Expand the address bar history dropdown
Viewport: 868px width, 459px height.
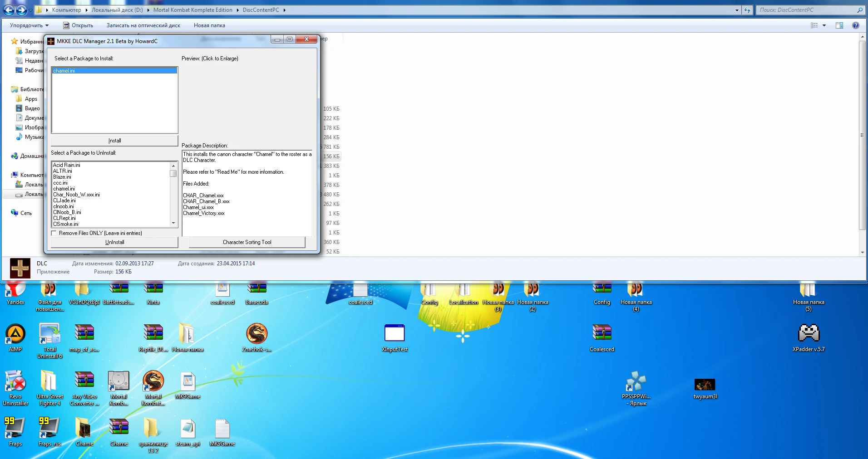click(x=737, y=10)
